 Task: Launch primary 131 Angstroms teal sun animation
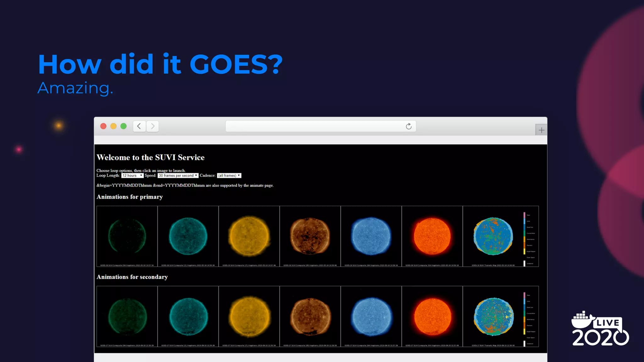[x=188, y=236]
